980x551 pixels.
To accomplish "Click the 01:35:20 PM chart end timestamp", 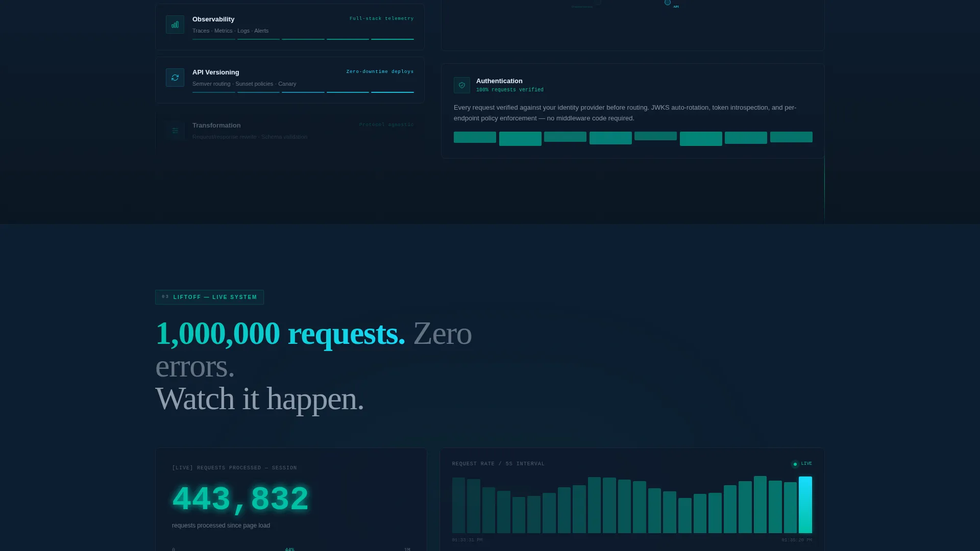I will (x=797, y=540).
